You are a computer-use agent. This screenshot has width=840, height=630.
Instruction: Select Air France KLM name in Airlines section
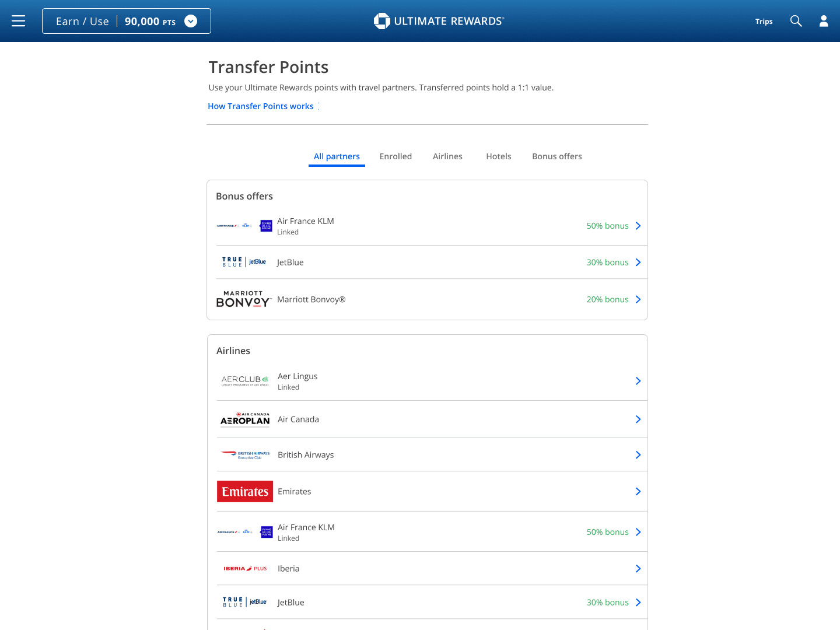click(x=306, y=527)
